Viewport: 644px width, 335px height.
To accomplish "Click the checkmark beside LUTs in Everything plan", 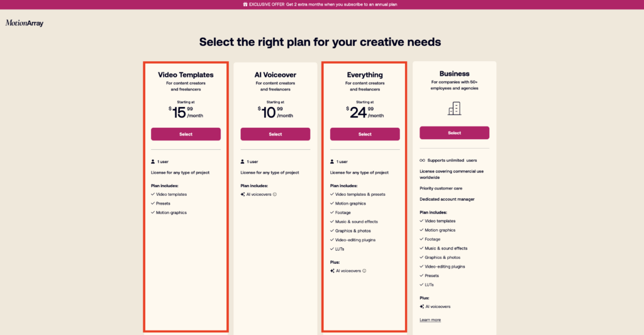I will click(332, 249).
